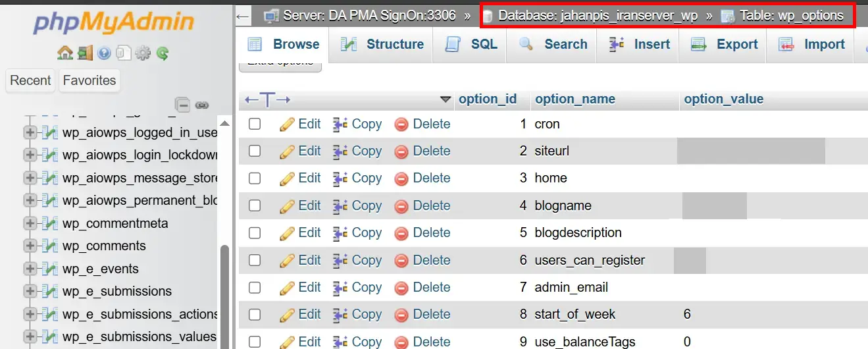Open the SQL tab
Image resolution: width=868 pixels, height=349 pixels.
click(471, 44)
